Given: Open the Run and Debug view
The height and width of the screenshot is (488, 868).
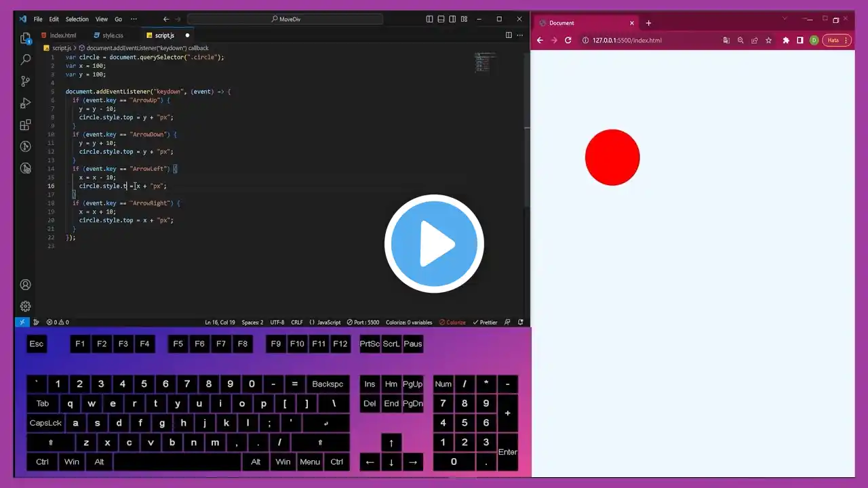Looking at the screenshot, I should 26,103.
